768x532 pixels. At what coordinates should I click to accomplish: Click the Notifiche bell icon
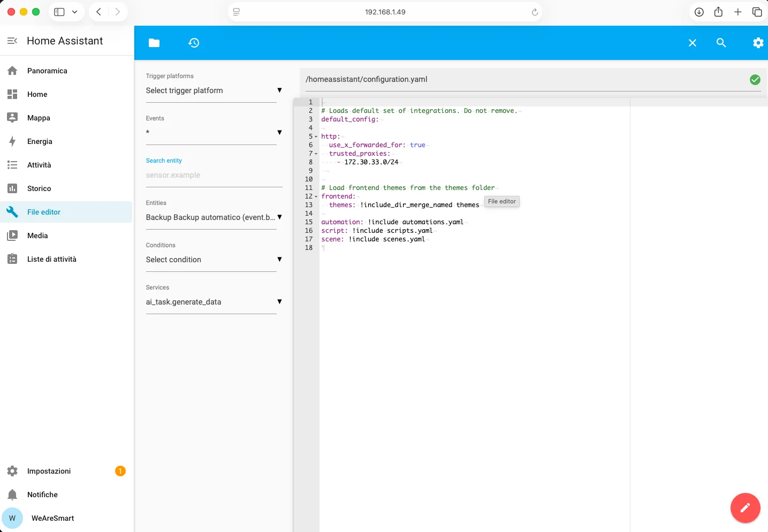pyautogui.click(x=12, y=495)
